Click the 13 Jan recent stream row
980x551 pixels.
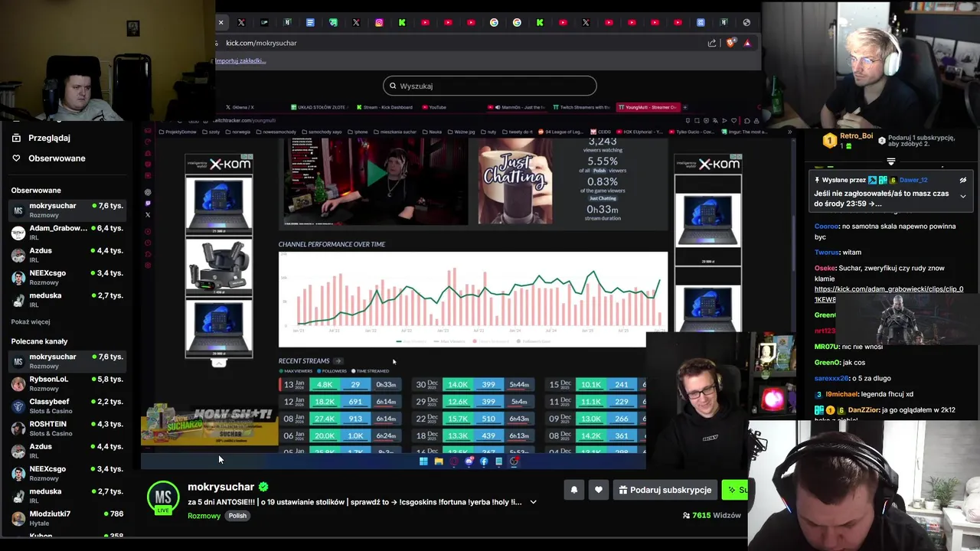click(341, 384)
